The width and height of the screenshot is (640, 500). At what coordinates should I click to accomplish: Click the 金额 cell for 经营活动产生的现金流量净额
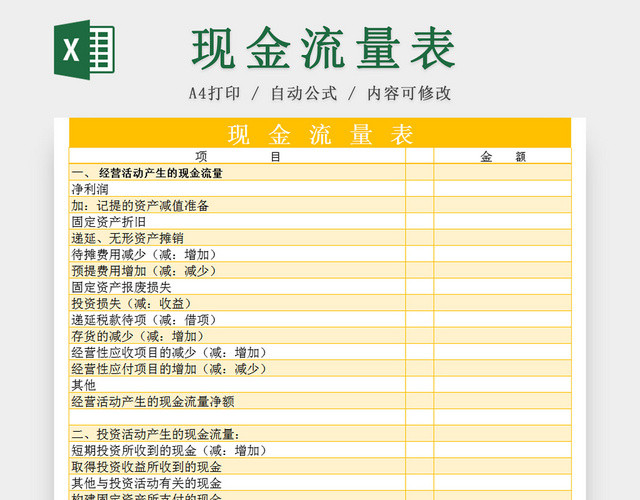502,401
